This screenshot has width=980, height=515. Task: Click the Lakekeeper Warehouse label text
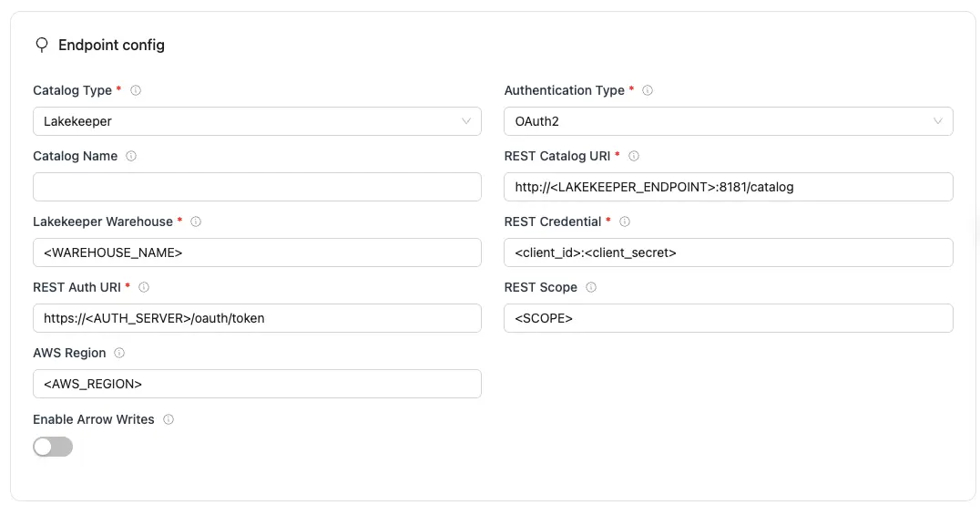pos(103,221)
